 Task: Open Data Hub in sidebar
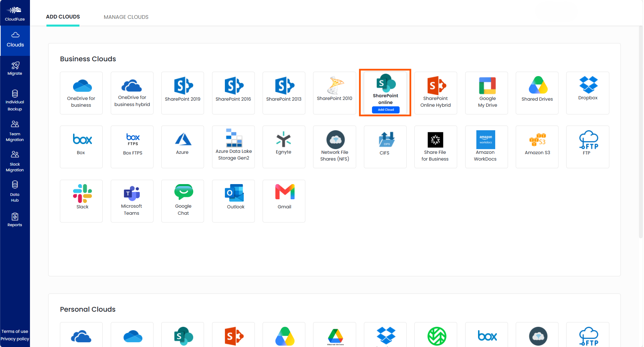coord(15,192)
